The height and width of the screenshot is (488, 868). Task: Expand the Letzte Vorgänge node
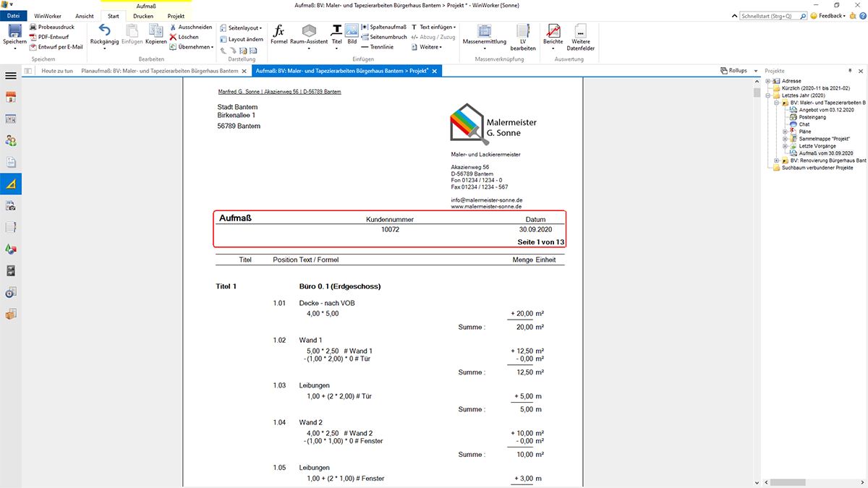coord(785,146)
